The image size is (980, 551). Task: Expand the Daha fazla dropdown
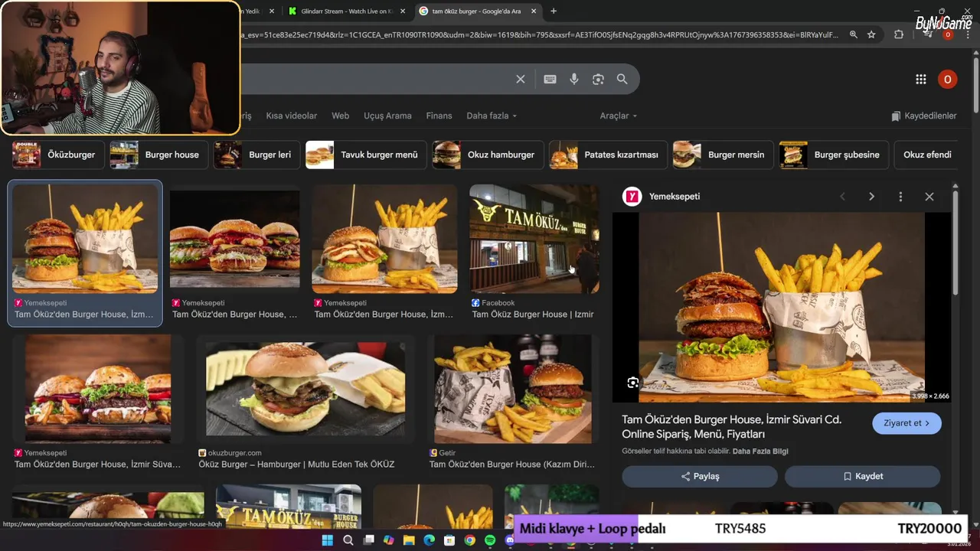[492, 116]
